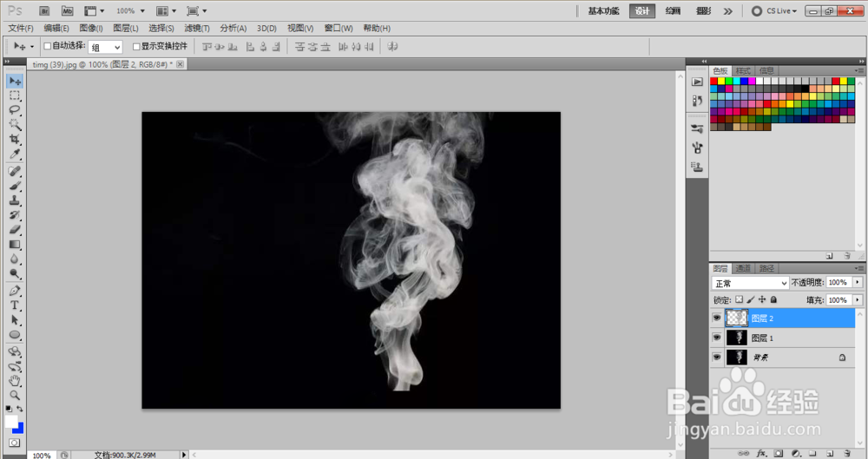
Task: Launch Mini Bridge from top bar
Action: pyautogui.click(x=67, y=10)
